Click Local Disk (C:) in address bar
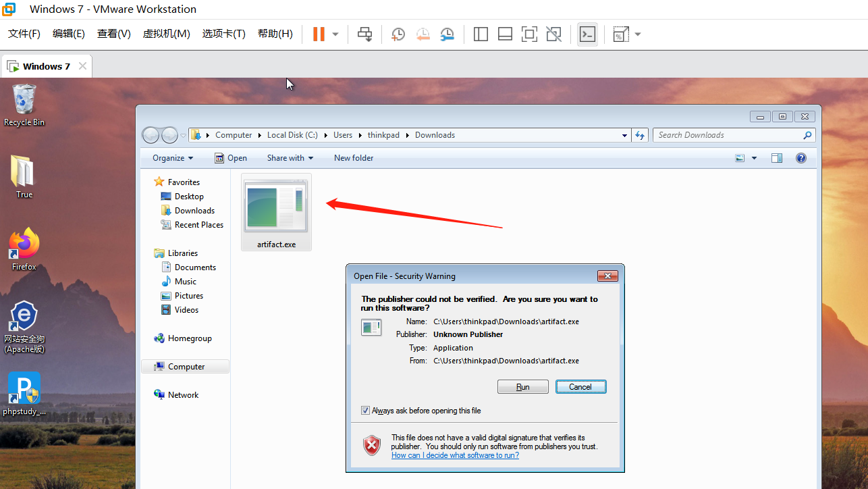The image size is (868, 489). pyautogui.click(x=292, y=135)
